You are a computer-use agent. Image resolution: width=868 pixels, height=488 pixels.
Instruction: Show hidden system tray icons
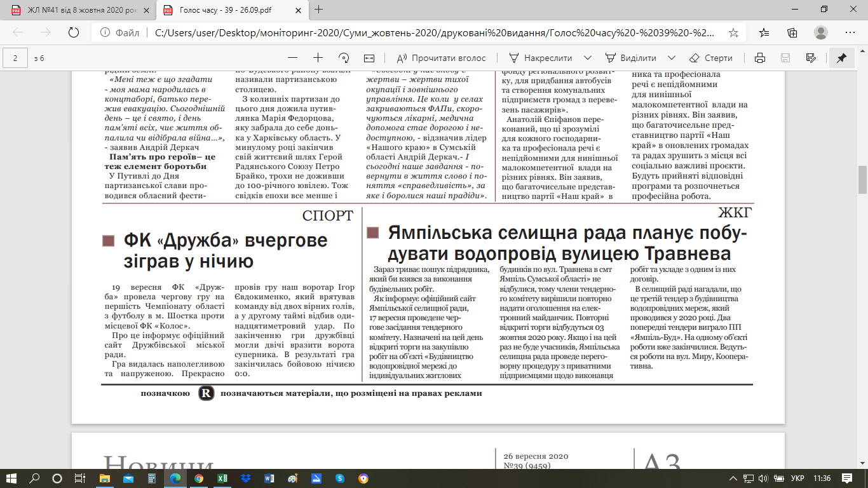point(734,478)
